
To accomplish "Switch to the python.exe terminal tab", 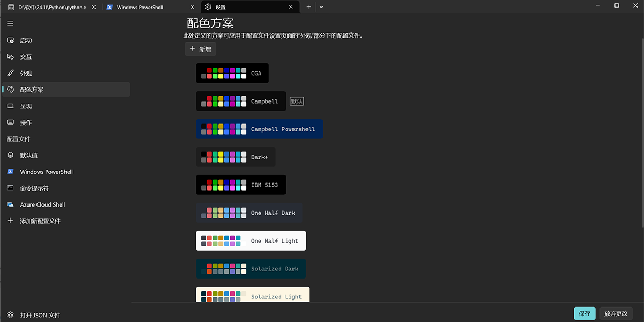I will coord(51,6).
